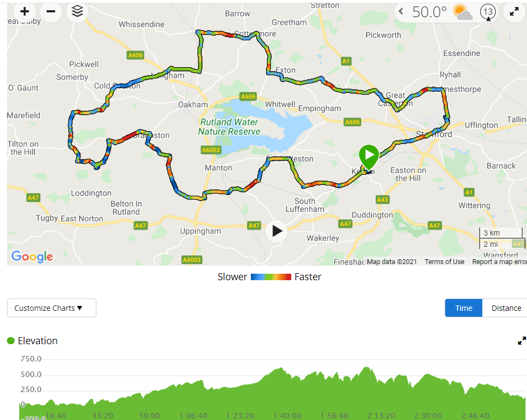Collapse the weather panel left arrow
Screen dimensions: 527x420
click(x=401, y=11)
